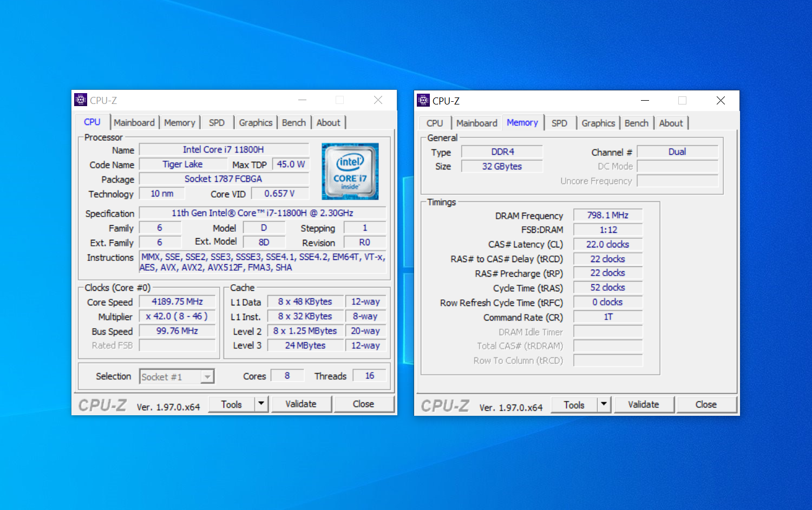Click the Max TDP 45.0 W value
The width and height of the screenshot is (812, 510).
coord(291,164)
